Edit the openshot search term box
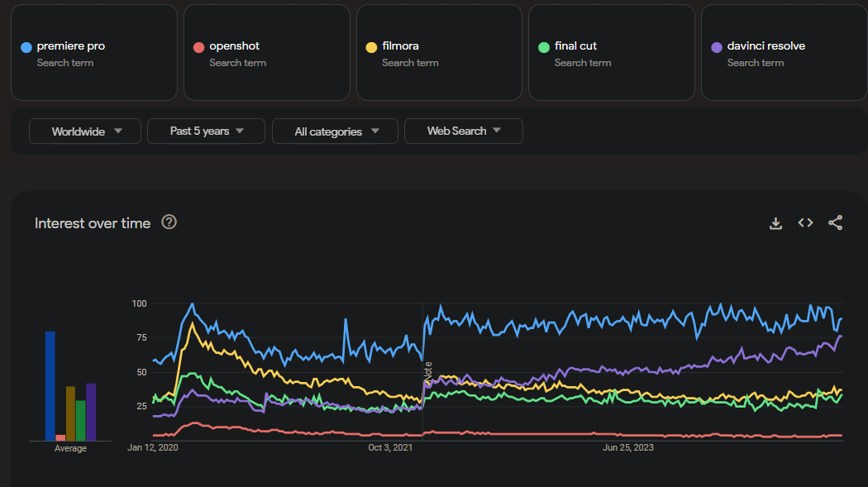This screenshot has height=487, width=868. (234, 46)
